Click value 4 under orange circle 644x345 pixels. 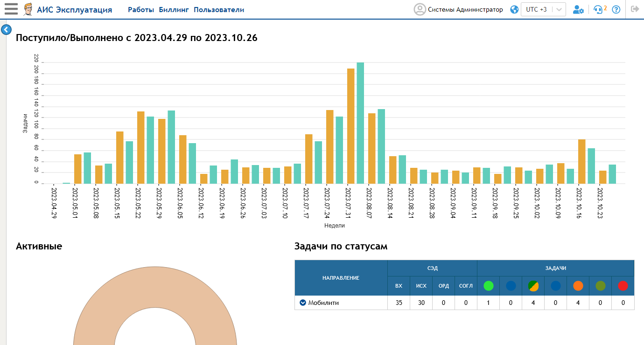click(578, 303)
